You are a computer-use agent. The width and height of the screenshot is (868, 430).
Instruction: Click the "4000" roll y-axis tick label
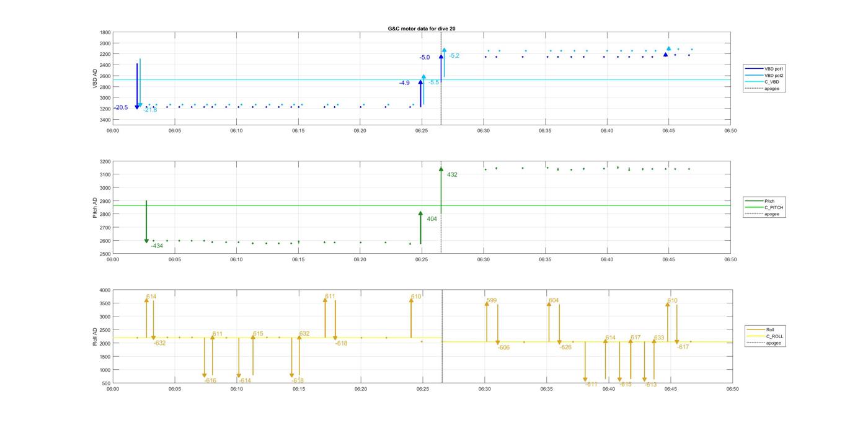(x=105, y=290)
